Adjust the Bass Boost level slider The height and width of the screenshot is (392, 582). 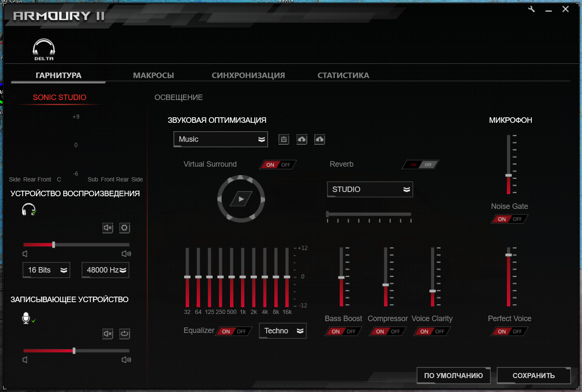coord(341,277)
